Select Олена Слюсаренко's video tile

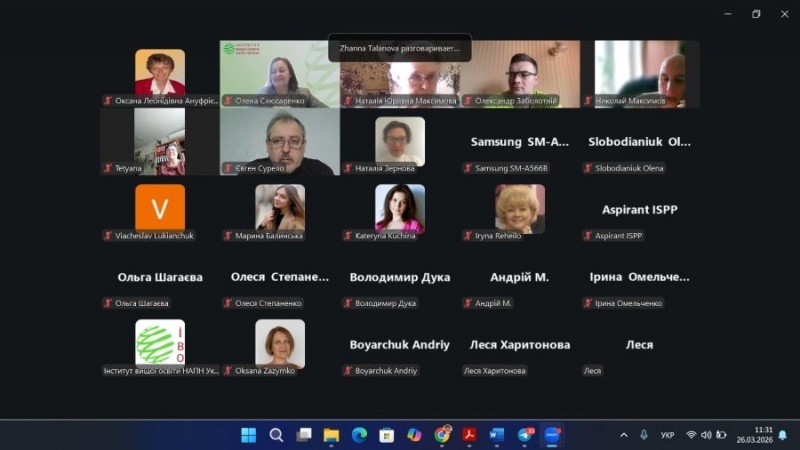coord(279,73)
